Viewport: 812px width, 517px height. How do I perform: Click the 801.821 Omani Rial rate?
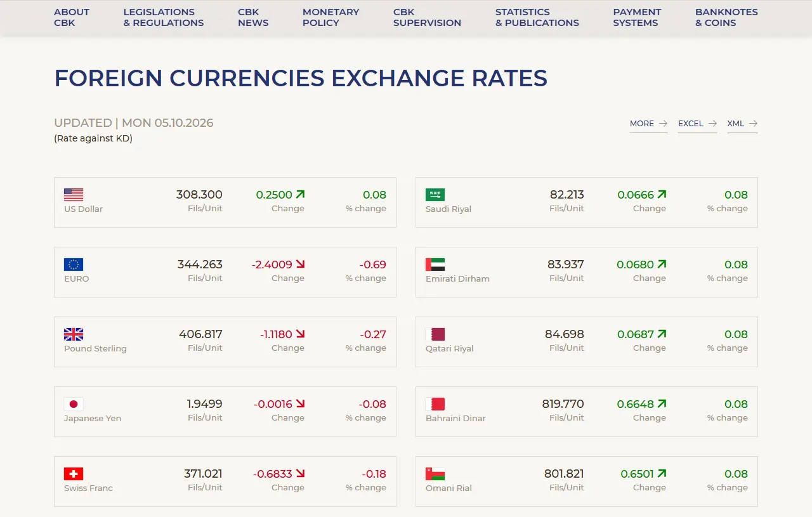pyautogui.click(x=564, y=474)
